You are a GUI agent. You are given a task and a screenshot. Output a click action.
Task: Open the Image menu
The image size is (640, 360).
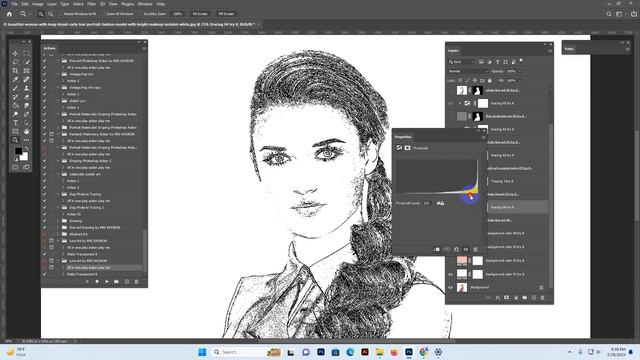coord(38,4)
